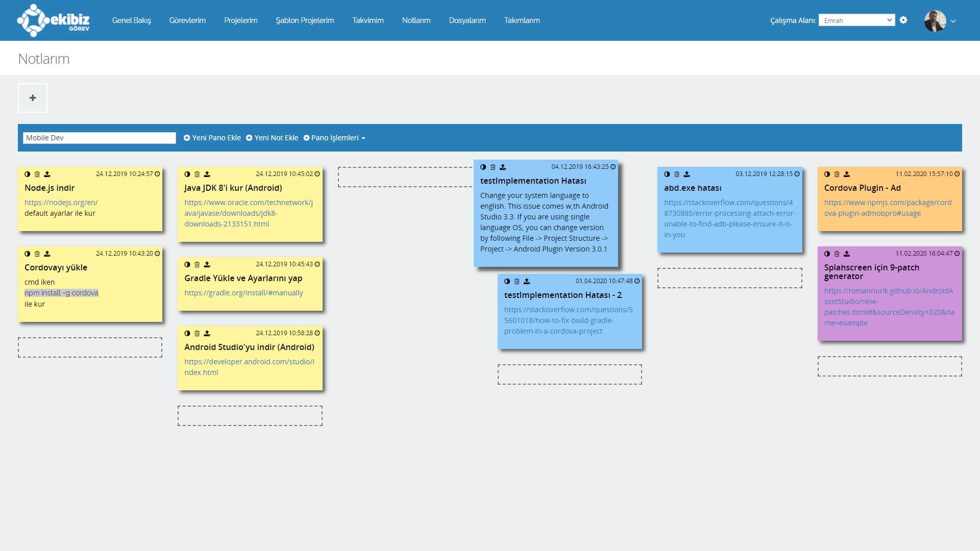Viewport: 980px width, 551px height.
Task: Select Notlarım in the navigation bar
Action: (416, 20)
